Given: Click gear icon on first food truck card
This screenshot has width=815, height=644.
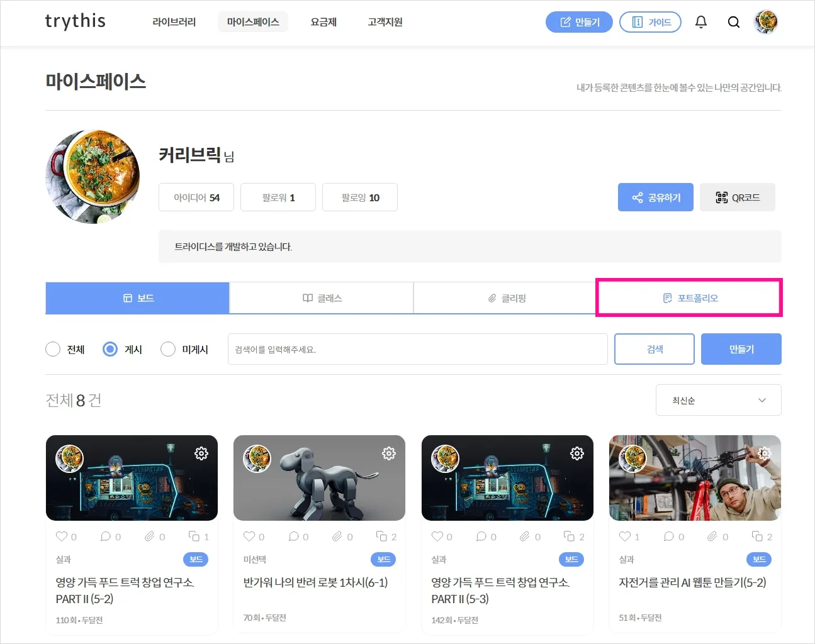Looking at the screenshot, I should click(x=201, y=453).
